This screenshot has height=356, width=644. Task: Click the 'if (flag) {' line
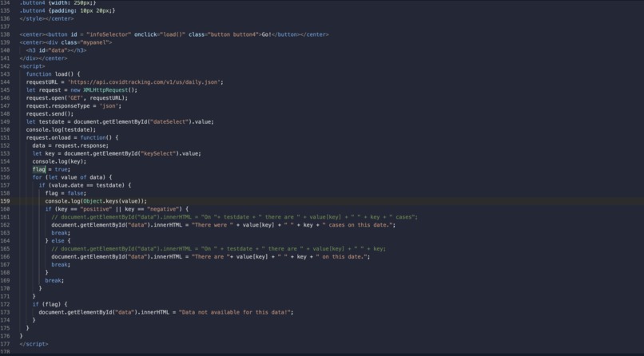point(50,304)
